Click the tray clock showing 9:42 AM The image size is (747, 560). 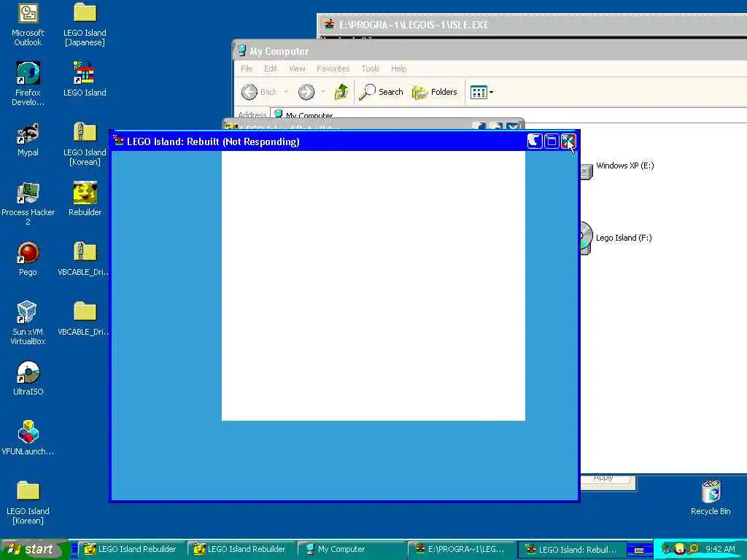(720, 549)
